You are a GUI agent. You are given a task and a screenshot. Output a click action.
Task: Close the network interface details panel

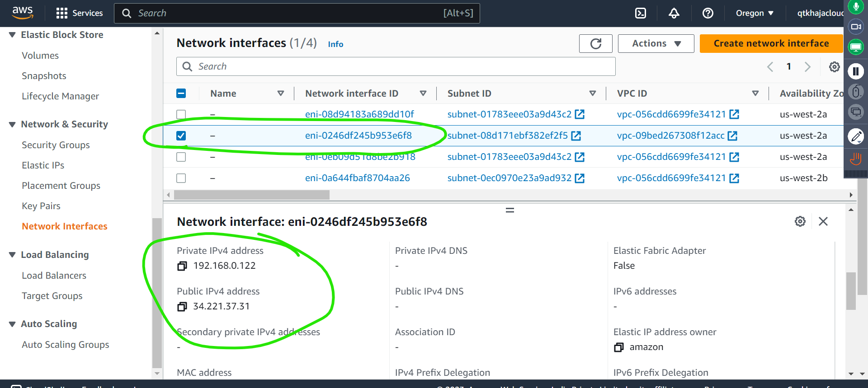(823, 221)
